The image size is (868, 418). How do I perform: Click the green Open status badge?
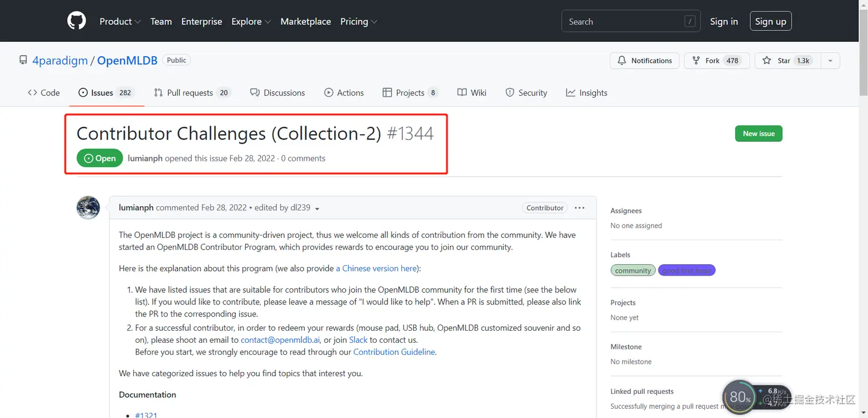pyautogui.click(x=100, y=158)
